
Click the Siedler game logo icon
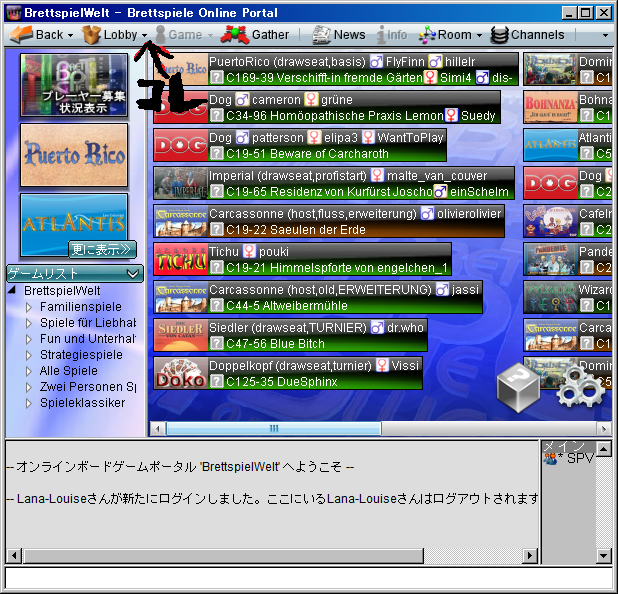179,335
